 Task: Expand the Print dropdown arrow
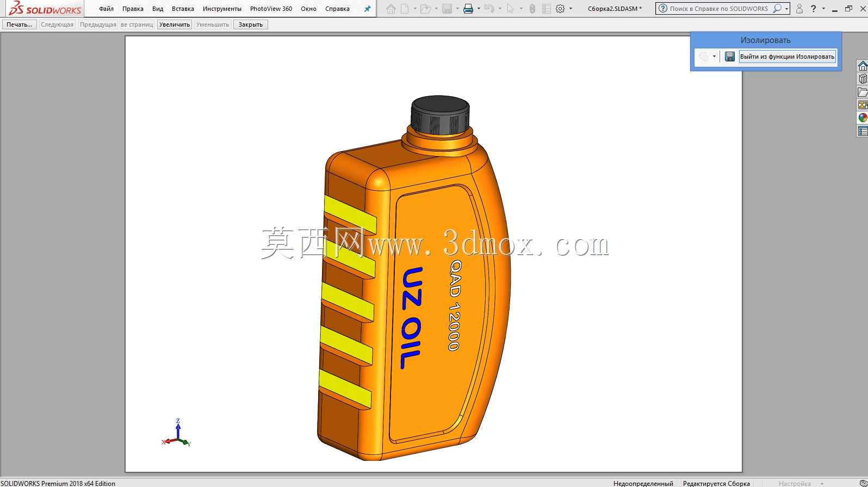coord(479,9)
